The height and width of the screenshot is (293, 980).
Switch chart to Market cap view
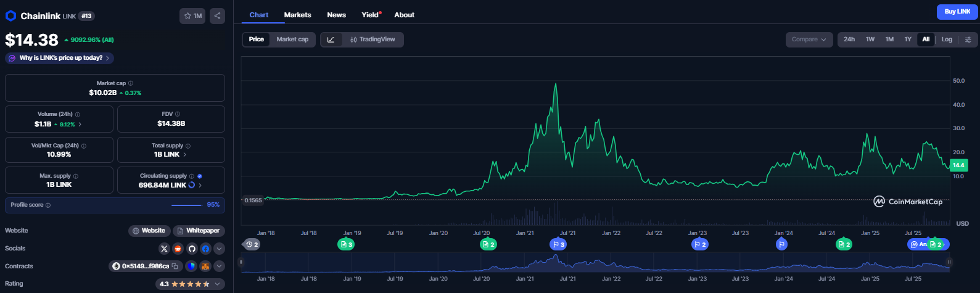tap(292, 39)
